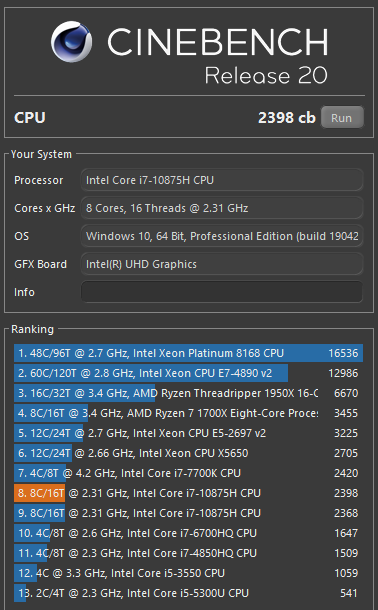The width and height of the screenshot is (378, 610).
Task: Select ranking entry Xeon Platinum 8168
Action: (x=188, y=353)
